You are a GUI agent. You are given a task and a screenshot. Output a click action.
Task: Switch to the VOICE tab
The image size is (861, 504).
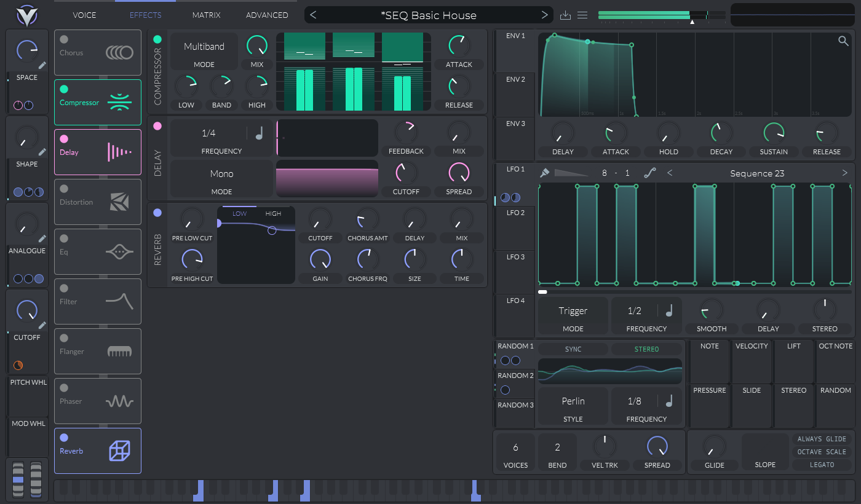point(84,15)
